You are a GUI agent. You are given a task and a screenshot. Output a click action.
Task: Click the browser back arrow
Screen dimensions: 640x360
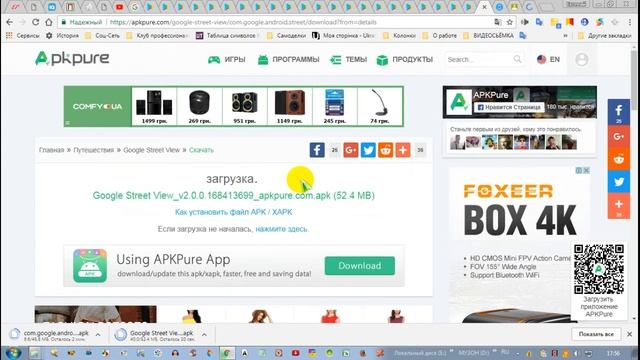point(10,22)
